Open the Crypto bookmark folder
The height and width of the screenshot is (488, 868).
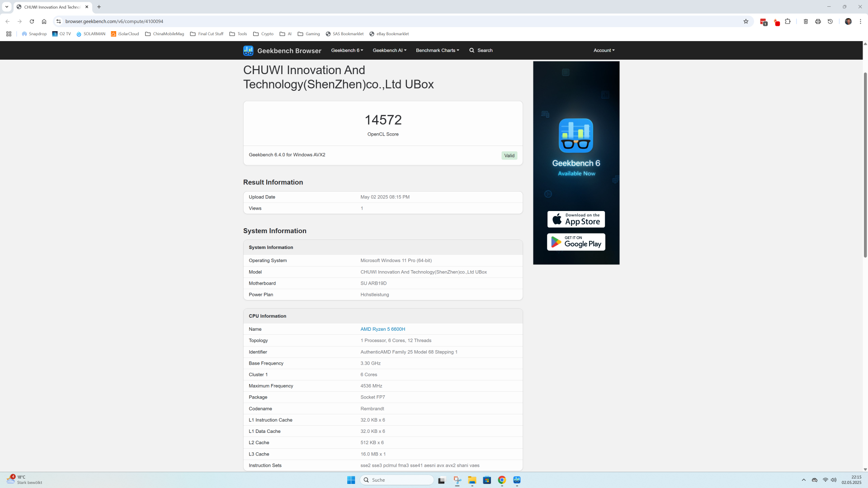coord(263,34)
